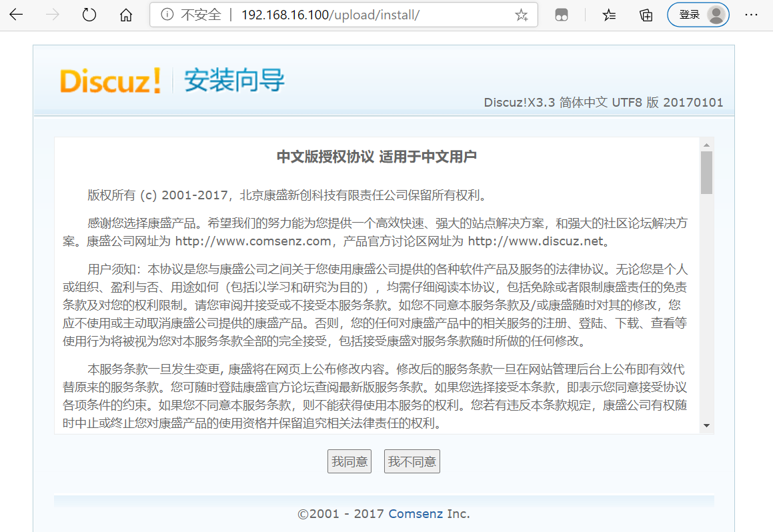Click scroll-down arrow of license box
Screen dimensions: 773x532
click(706, 425)
